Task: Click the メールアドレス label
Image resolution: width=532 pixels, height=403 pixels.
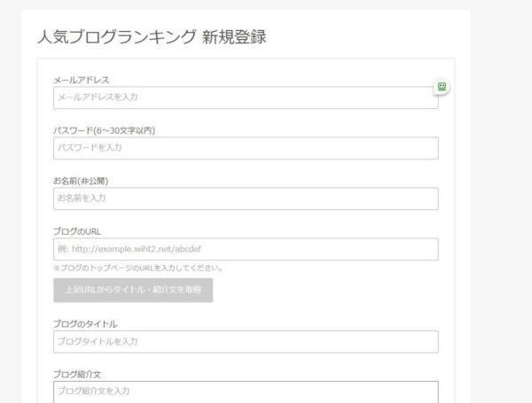Action: [82, 80]
